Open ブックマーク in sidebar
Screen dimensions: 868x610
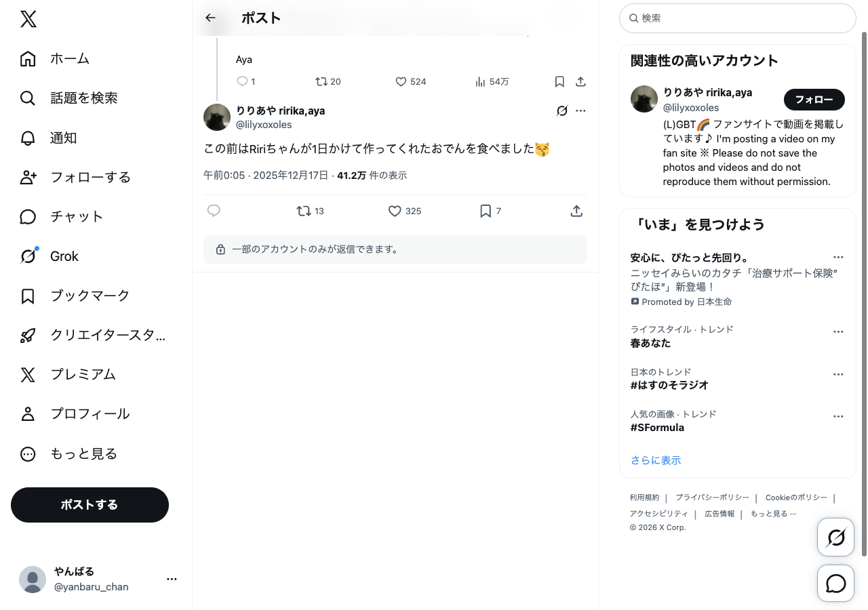point(90,296)
